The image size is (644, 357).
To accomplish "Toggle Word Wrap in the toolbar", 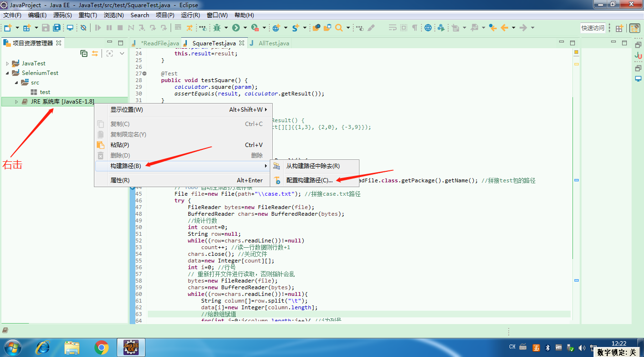I will tap(393, 28).
